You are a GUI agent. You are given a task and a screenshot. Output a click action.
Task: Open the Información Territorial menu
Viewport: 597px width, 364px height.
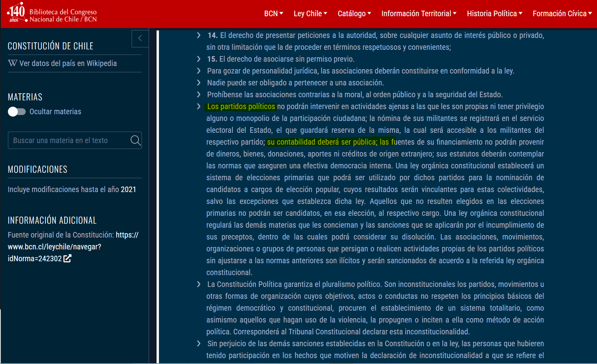pos(419,13)
